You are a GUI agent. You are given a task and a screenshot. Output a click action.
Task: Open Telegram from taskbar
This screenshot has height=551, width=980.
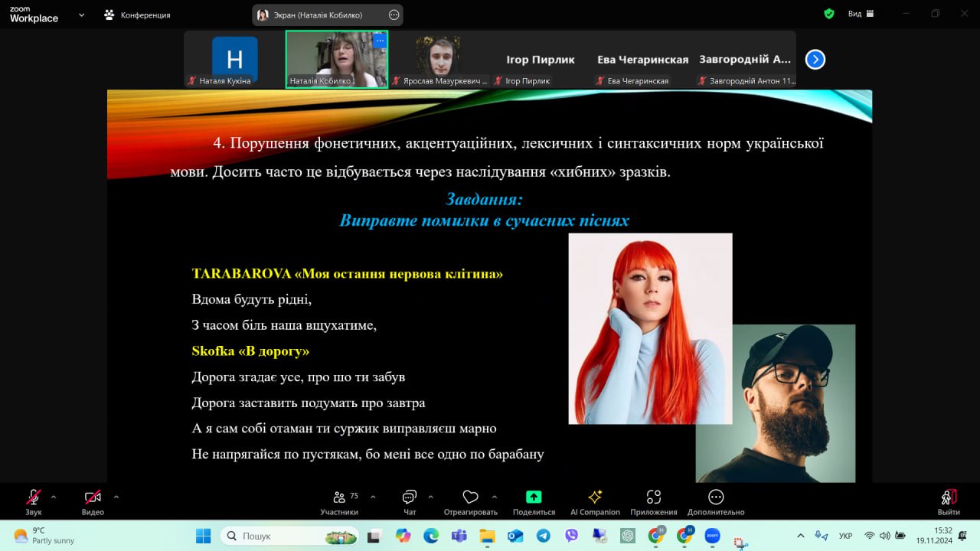click(544, 536)
